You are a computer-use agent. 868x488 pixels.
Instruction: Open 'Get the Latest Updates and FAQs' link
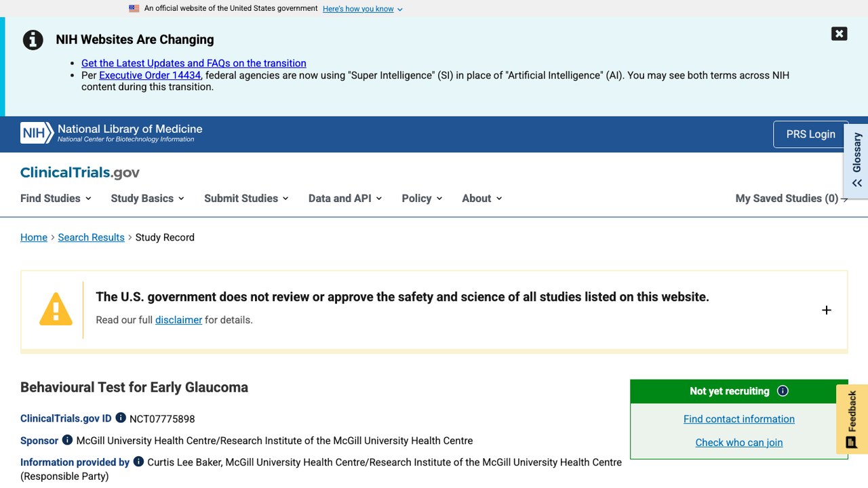pos(194,63)
